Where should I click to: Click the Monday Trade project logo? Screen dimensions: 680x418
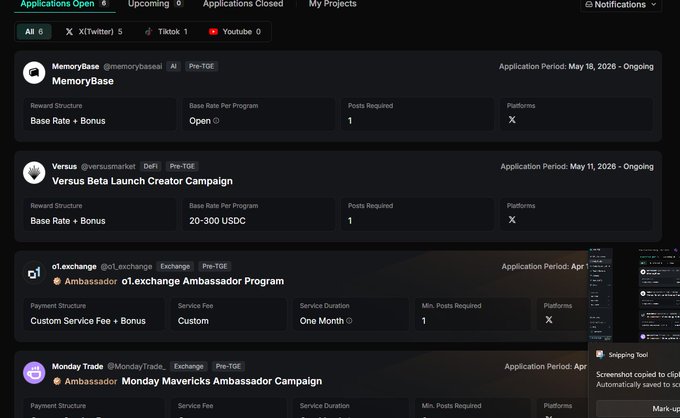(34, 373)
